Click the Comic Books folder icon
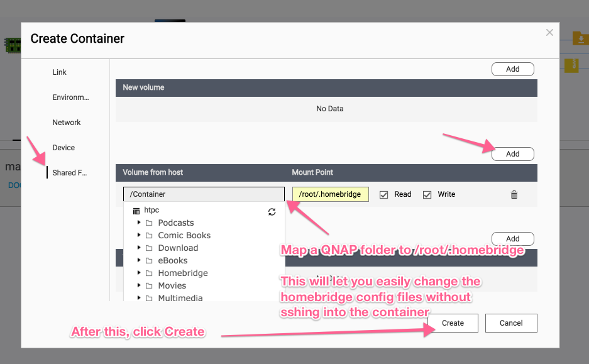Screen dimensions: 589x364 (149, 236)
